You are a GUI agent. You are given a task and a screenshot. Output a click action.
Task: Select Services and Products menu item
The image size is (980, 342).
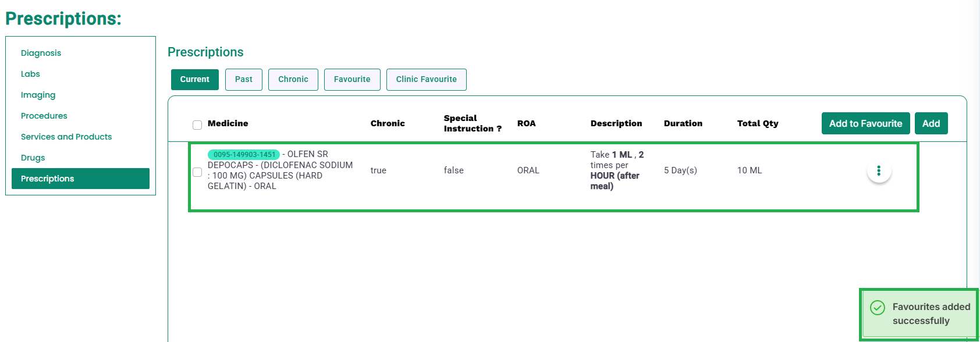(x=66, y=137)
